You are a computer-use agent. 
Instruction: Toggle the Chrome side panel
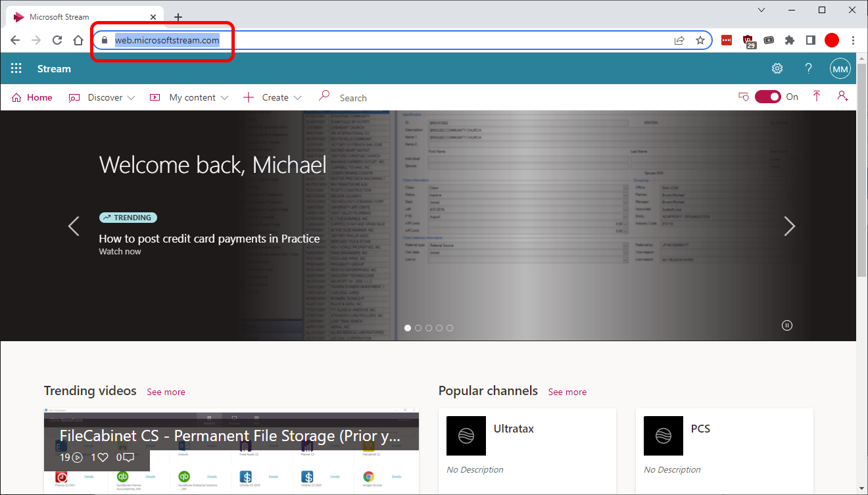point(811,40)
